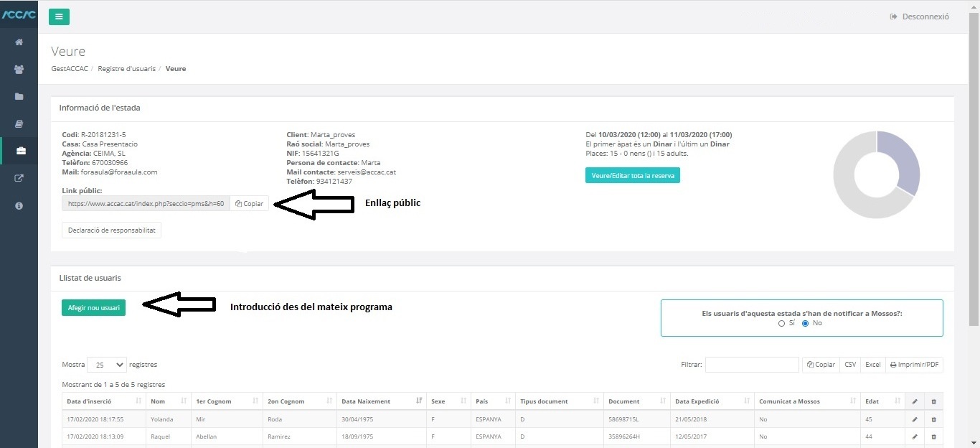Click Veure/Editar tota la reserva
Screen dimensions: 980x448
pos(633,175)
